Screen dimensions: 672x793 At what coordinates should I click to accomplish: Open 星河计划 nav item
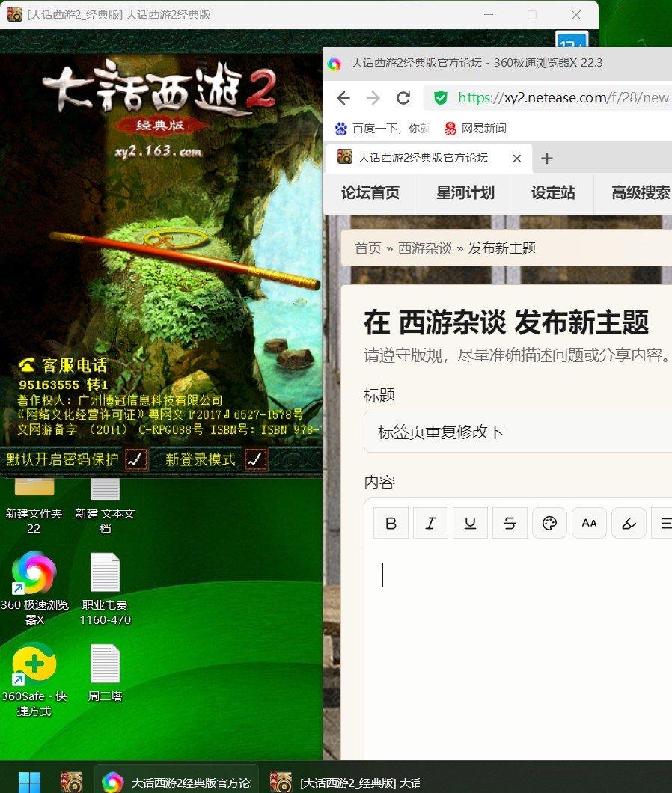click(465, 193)
